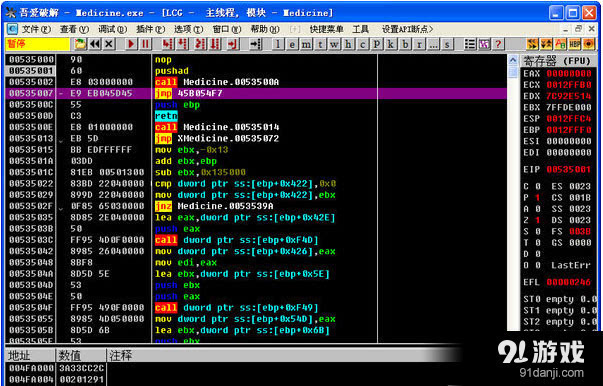Click the second orange plugin icon with arrows
The width and height of the screenshot is (603, 386).
tap(546, 44)
